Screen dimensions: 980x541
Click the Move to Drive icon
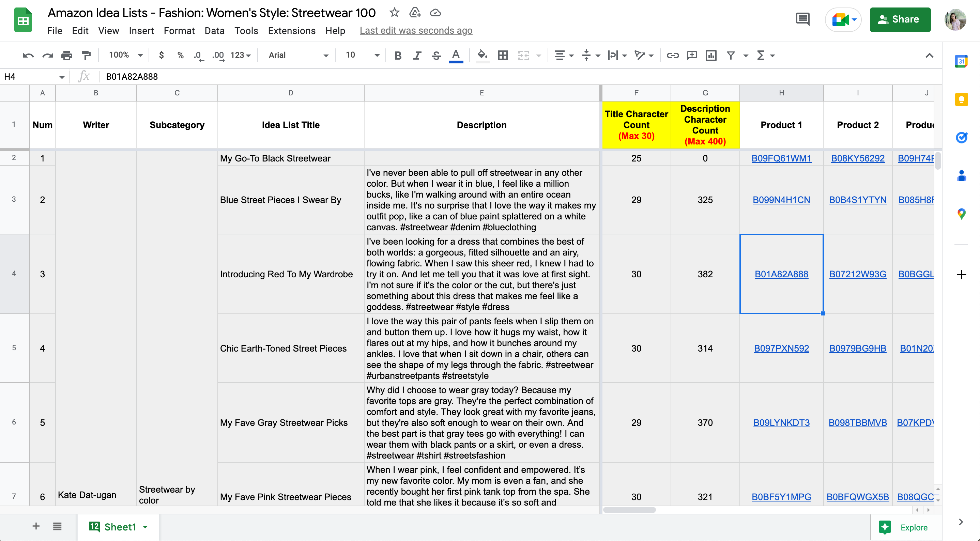click(x=415, y=13)
